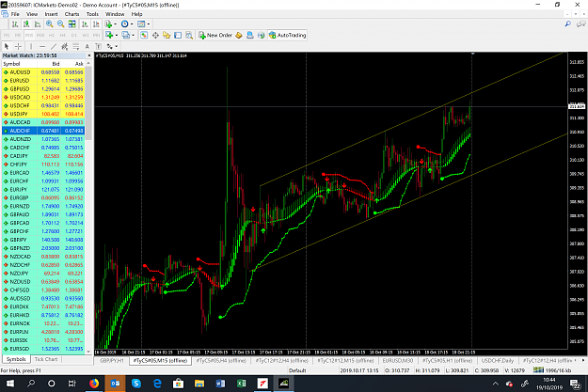588x392 pixels.
Task: Open the Insert menu
Action: [x=51, y=14]
